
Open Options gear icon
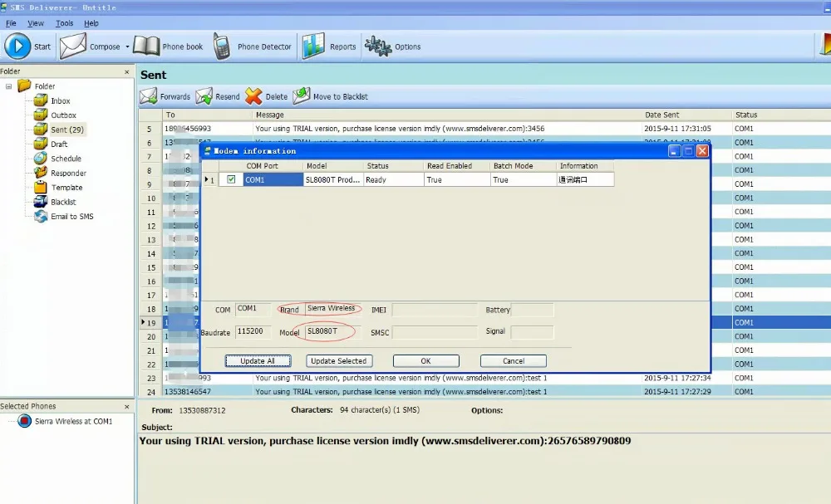(378, 46)
